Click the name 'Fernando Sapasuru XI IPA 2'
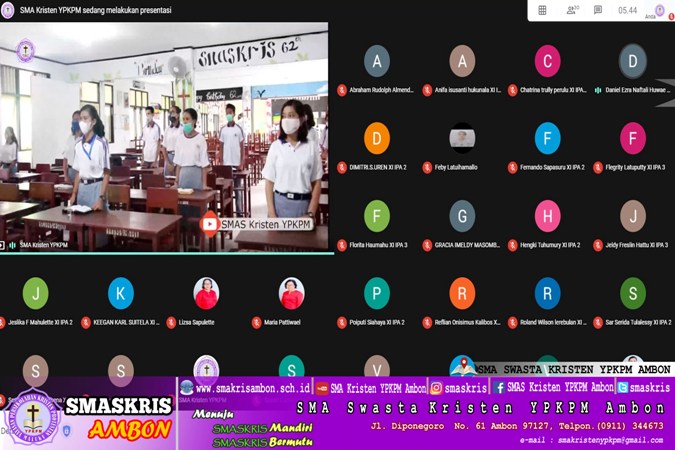Screen dimensions: 675x450 (x=552, y=167)
